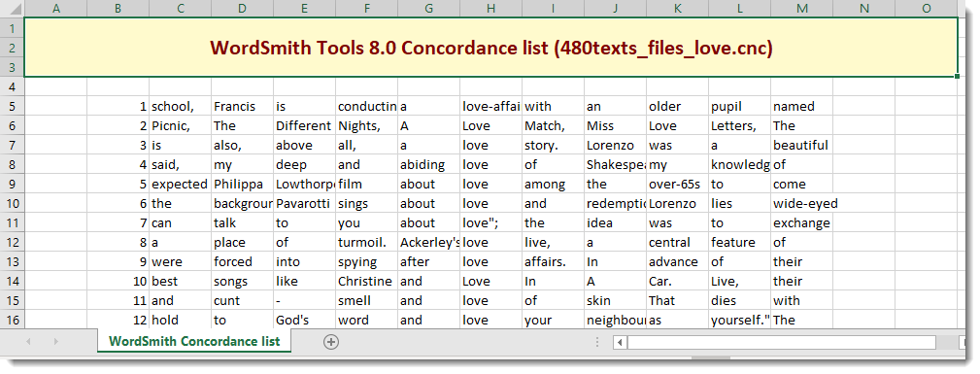Select cell containing 'exchange'
Image resolution: width=980 pixels, height=374 pixels.
802,222
